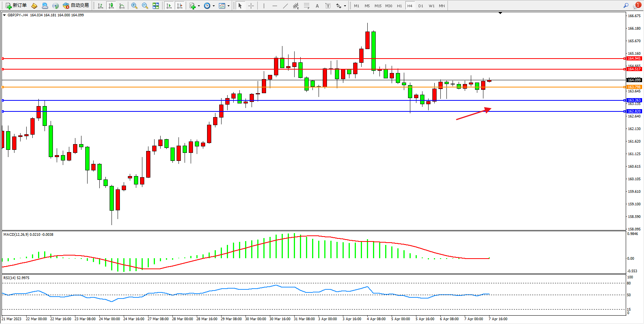Open the tile windows grid icon

tap(156, 6)
